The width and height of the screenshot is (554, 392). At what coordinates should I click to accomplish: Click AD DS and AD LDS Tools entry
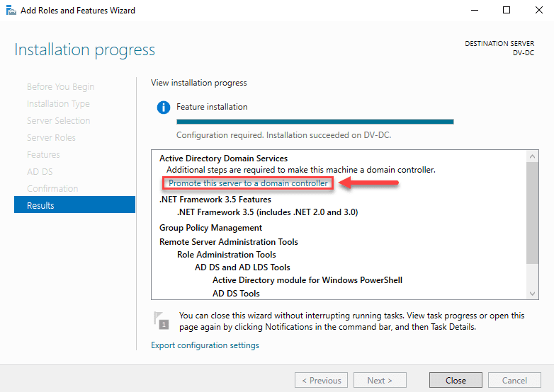tap(242, 267)
